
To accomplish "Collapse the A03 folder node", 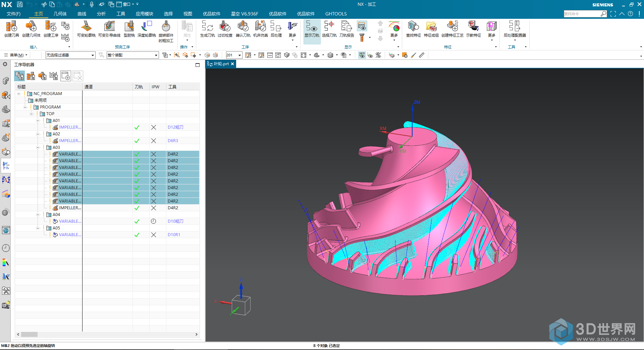I will point(38,147).
